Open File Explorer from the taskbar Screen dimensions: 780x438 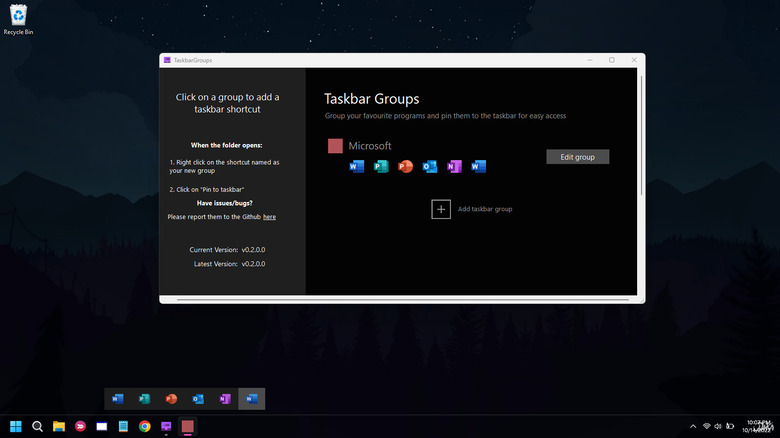tap(59, 427)
